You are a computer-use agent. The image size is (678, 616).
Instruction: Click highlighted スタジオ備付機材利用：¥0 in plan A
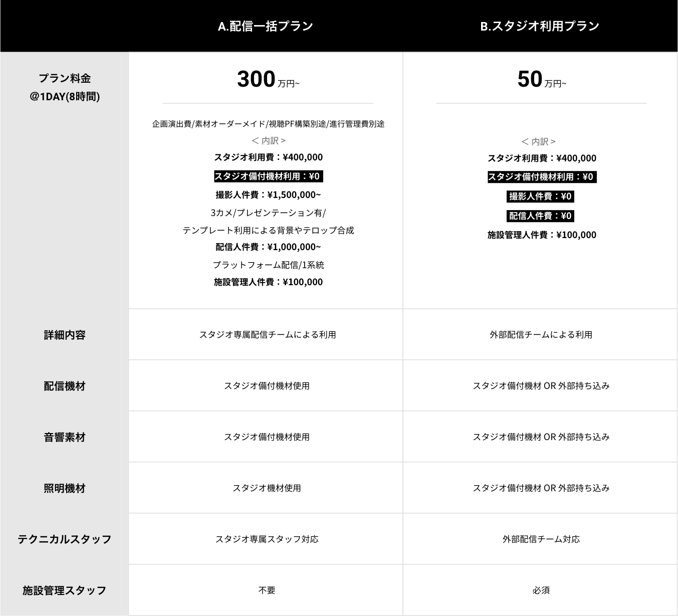pos(267,176)
